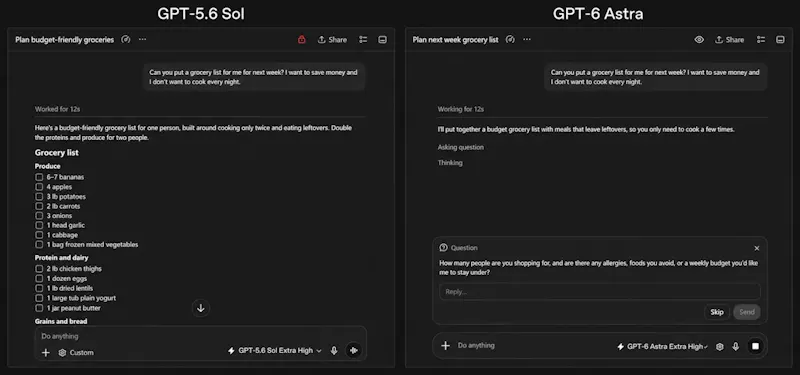Click the microphone icon in GPT-5.6 Sol input

pyautogui.click(x=334, y=351)
